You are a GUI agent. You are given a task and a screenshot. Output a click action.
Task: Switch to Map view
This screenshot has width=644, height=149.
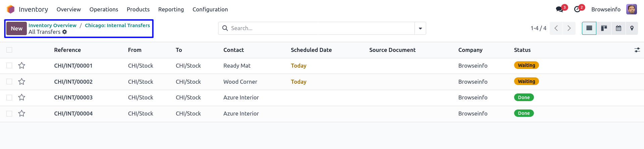coord(632,28)
